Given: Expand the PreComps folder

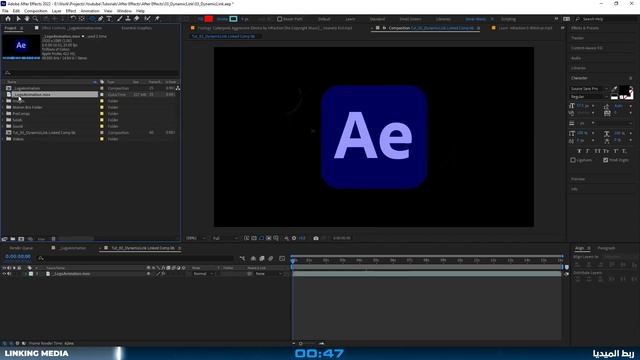Looking at the screenshot, I should coord(3,113).
